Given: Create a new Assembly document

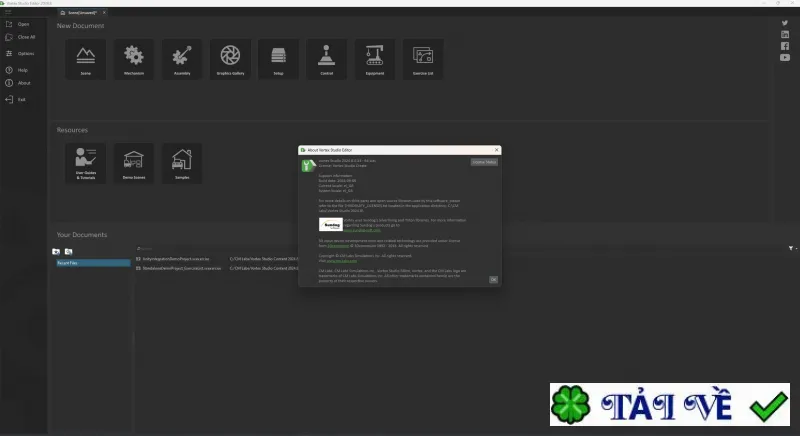Looking at the screenshot, I should (182, 59).
